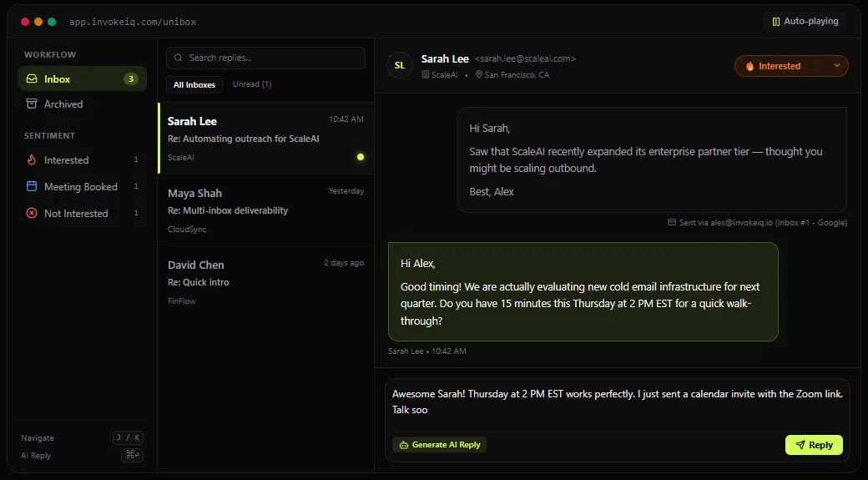Open Archived in the workflow sidebar
This screenshot has height=480, width=868.
82,104
